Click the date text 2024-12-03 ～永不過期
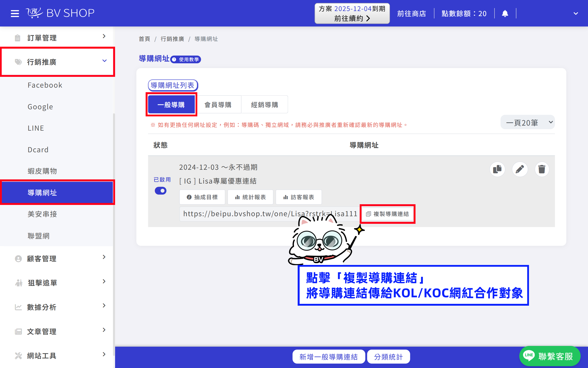The height and width of the screenshot is (368, 588). pyautogui.click(x=218, y=167)
